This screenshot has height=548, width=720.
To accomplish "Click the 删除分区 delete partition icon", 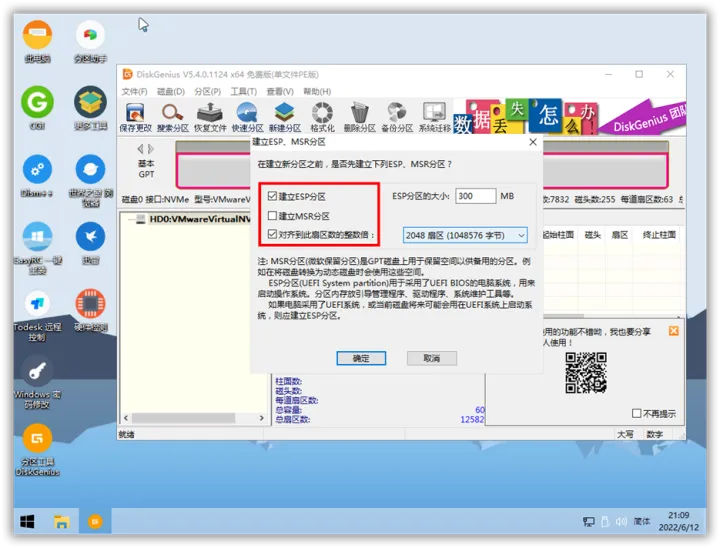I will [x=360, y=118].
